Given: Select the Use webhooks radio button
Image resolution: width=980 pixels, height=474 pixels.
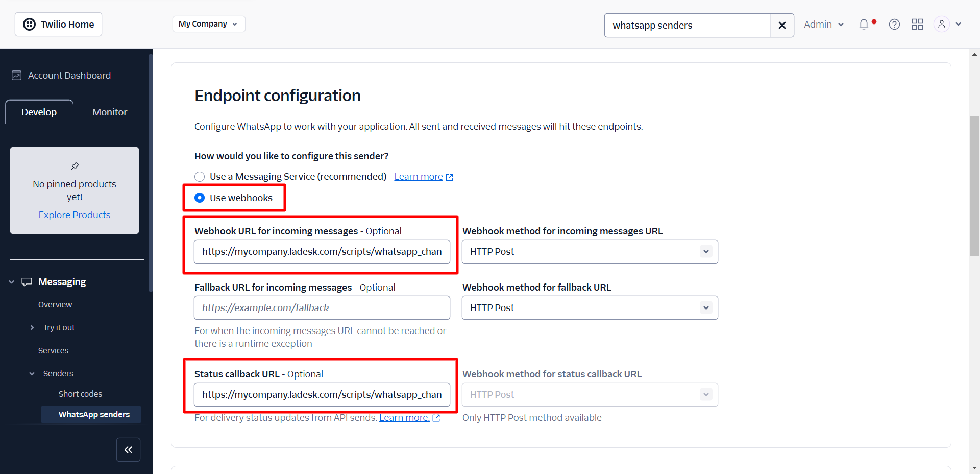Looking at the screenshot, I should (x=200, y=198).
